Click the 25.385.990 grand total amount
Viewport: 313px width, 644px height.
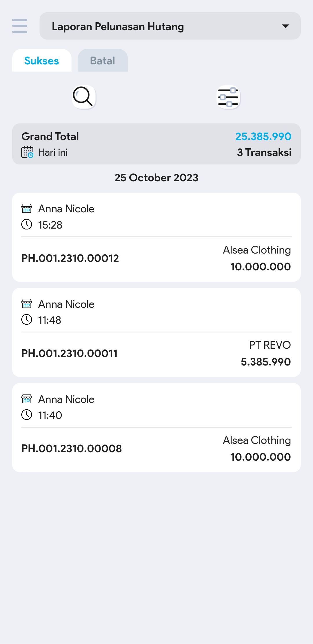[263, 136]
